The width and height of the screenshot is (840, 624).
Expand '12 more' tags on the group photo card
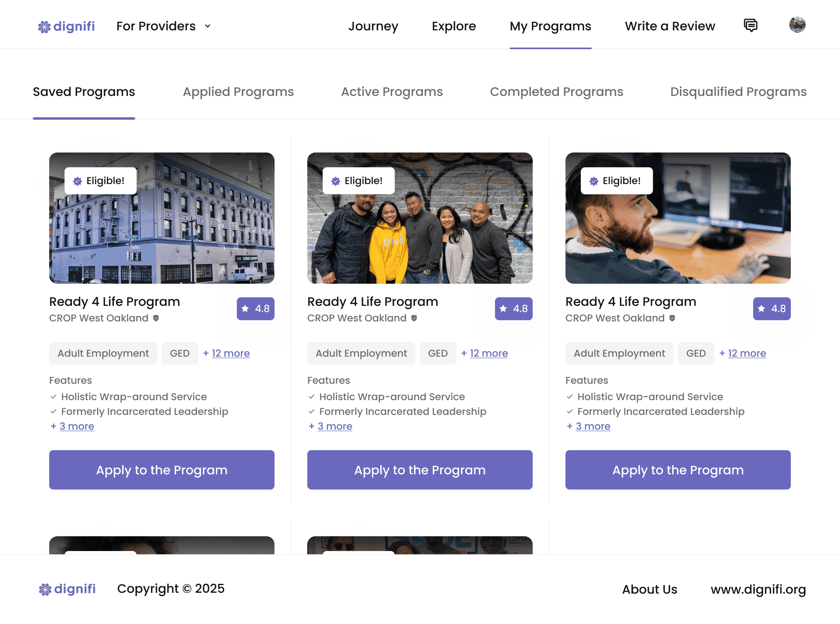point(489,353)
